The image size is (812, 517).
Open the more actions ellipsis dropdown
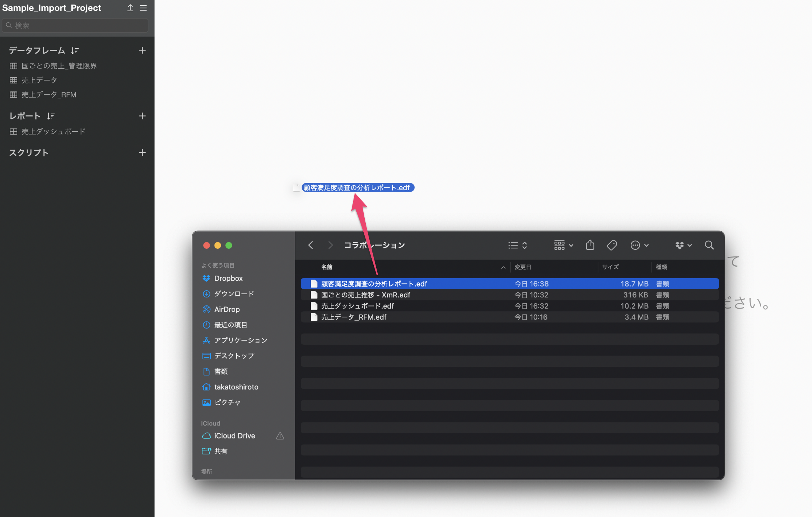pyautogui.click(x=639, y=245)
